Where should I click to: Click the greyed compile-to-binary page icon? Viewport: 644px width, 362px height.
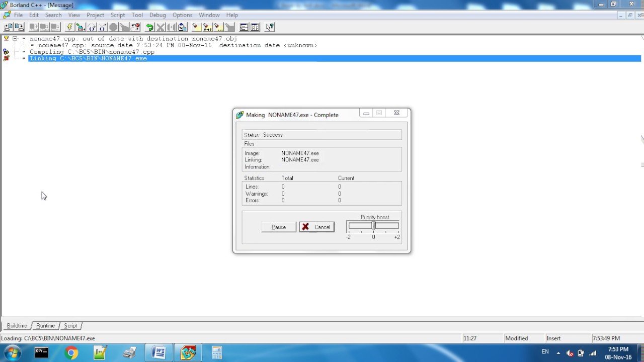tap(33, 27)
